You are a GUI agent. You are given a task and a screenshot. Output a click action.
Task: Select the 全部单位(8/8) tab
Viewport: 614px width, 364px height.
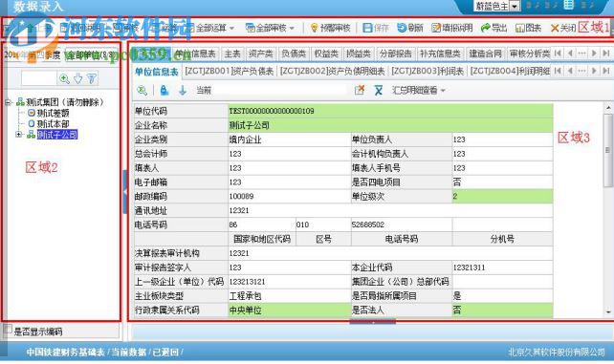click(91, 55)
